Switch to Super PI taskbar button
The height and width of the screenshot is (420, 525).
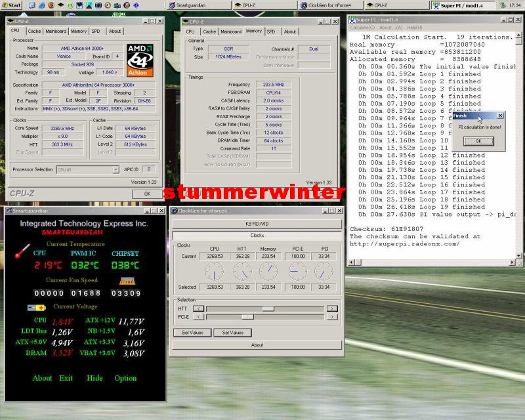[463, 5]
